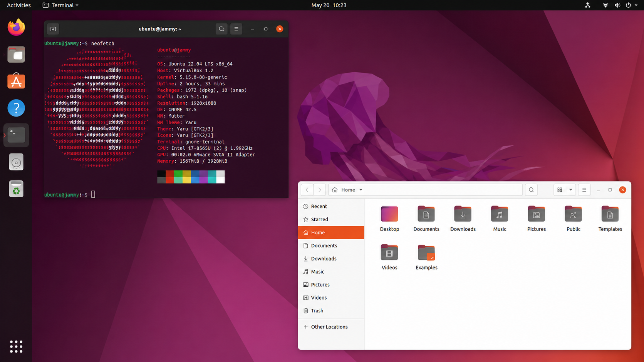Go forward in the Files window
Image resolution: width=644 pixels, height=362 pixels.
tap(319, 190)
